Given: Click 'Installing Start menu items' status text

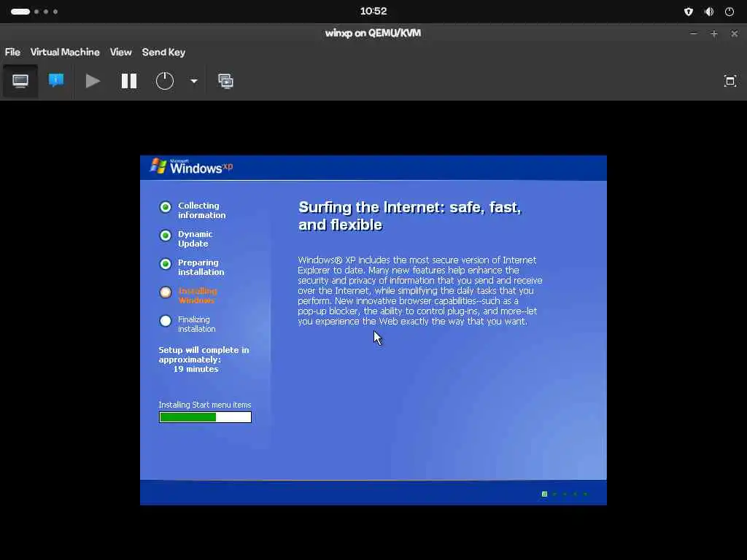Looking at the screenshot, I should point(205,405).
